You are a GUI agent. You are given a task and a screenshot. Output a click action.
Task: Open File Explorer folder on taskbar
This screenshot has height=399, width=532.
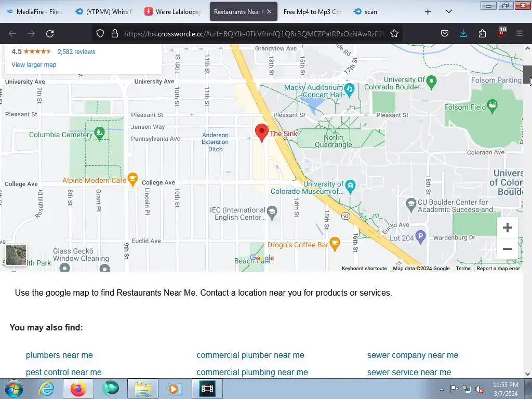tap(143, 389)
